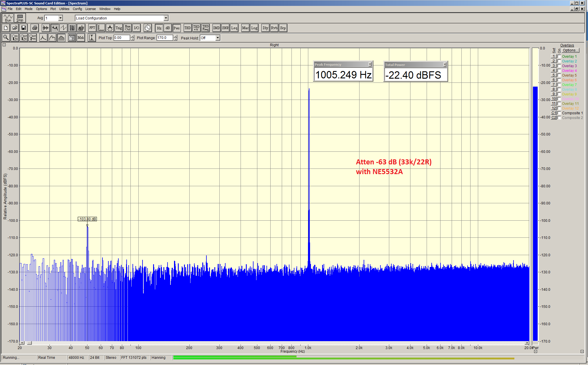Click the THD utility button
This screenshot has height=365, width=588.
[x=188, y=28]
